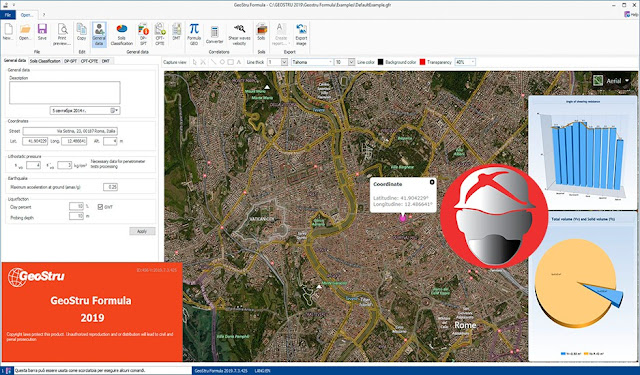Open the font size dropdown showing 10
The width and height of the screenshot is (640, 375).
(351, 62)
